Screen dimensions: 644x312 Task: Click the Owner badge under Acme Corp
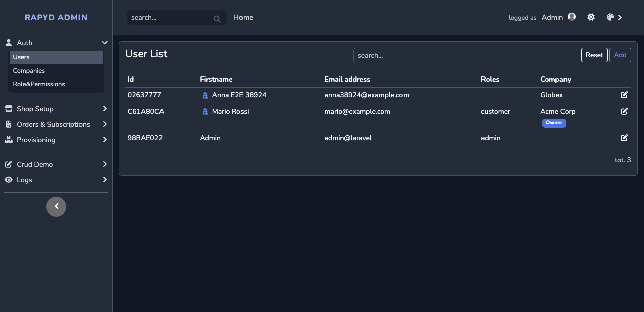tap(554, 123)
